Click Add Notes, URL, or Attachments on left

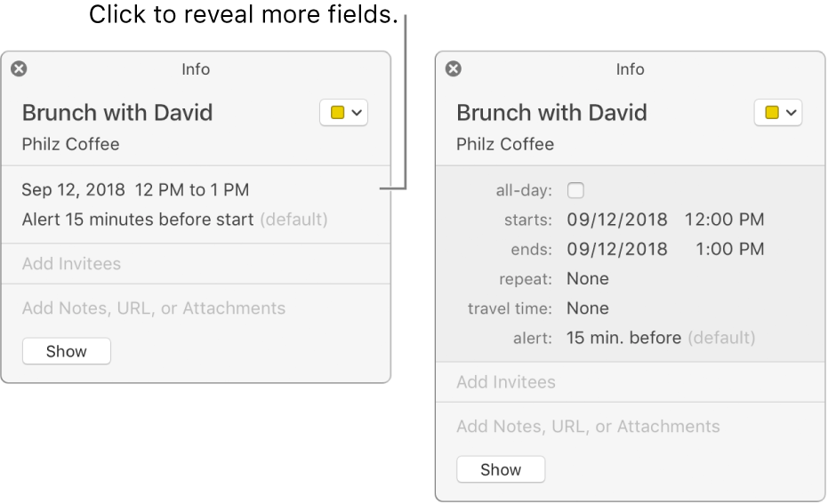click(x=154, y=308)
